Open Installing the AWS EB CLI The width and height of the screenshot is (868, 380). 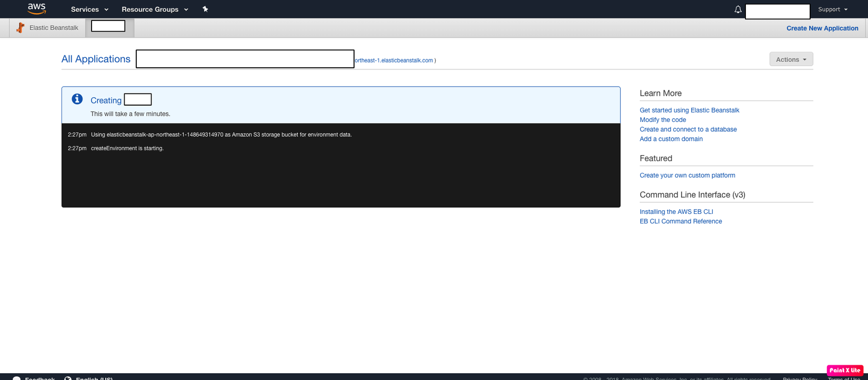(677, 212)
